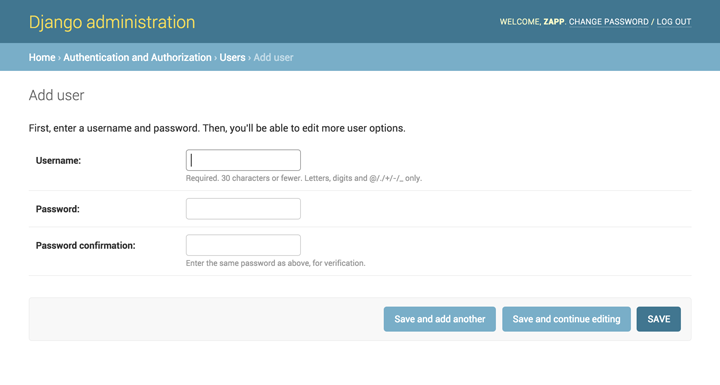720x385 pixels.
Task: Open Authentication and Authorization breadcrumb
Action: coord(137,57)
